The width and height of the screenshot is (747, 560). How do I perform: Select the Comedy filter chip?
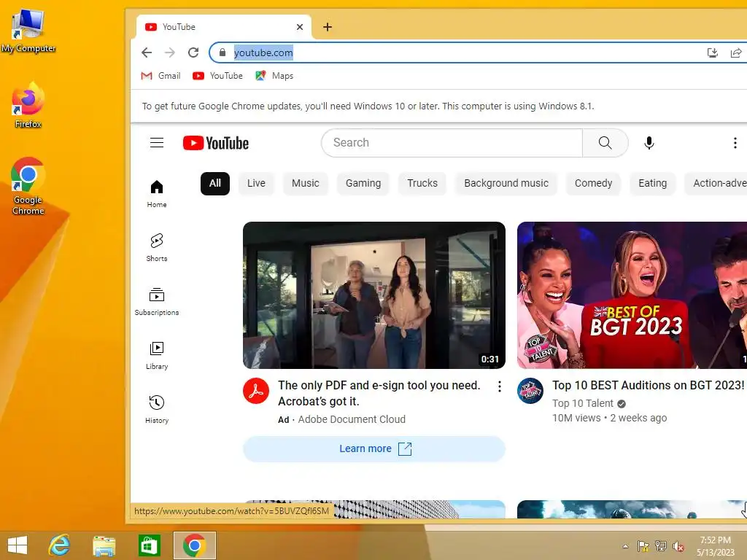pyautogui.click(x=593, y=183)
